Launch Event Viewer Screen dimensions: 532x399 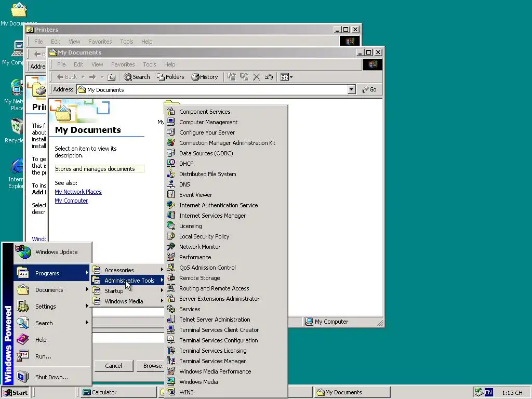(x=227, y=195)
